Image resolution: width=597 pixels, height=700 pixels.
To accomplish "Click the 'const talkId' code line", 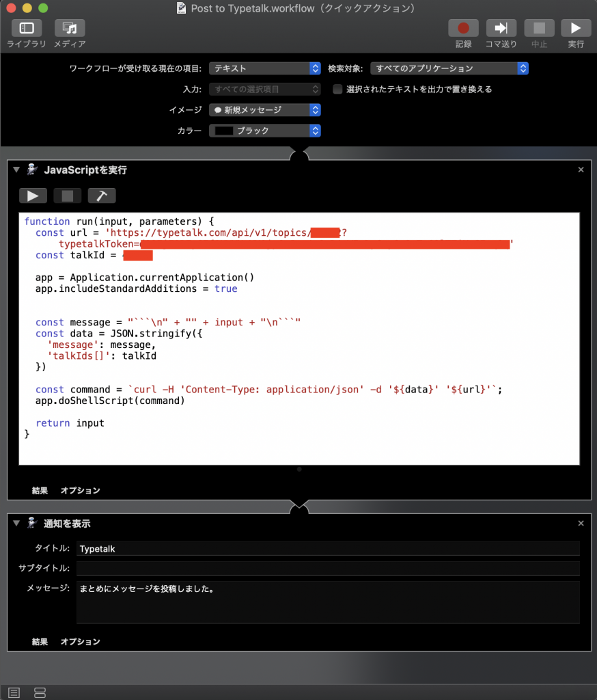I will pyautogui.click(x=94, y=256).
